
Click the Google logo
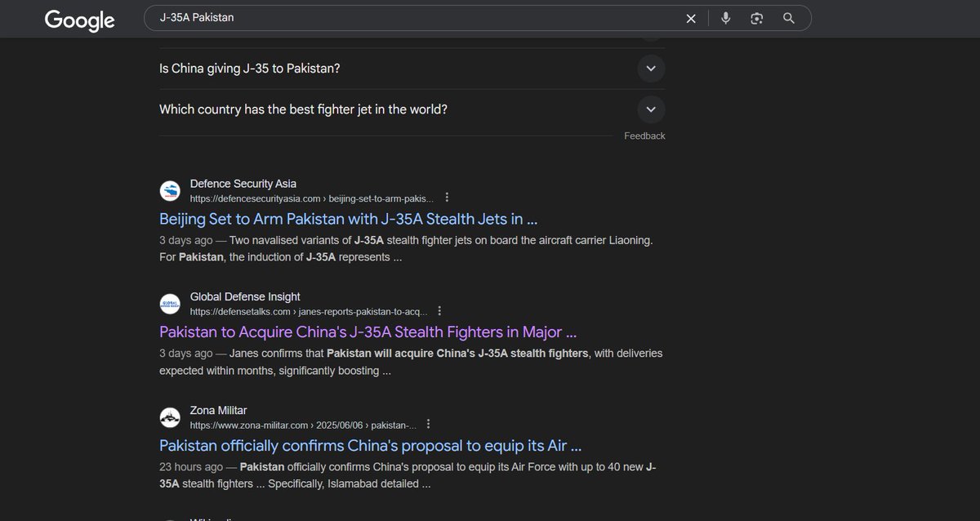(80, 20)
